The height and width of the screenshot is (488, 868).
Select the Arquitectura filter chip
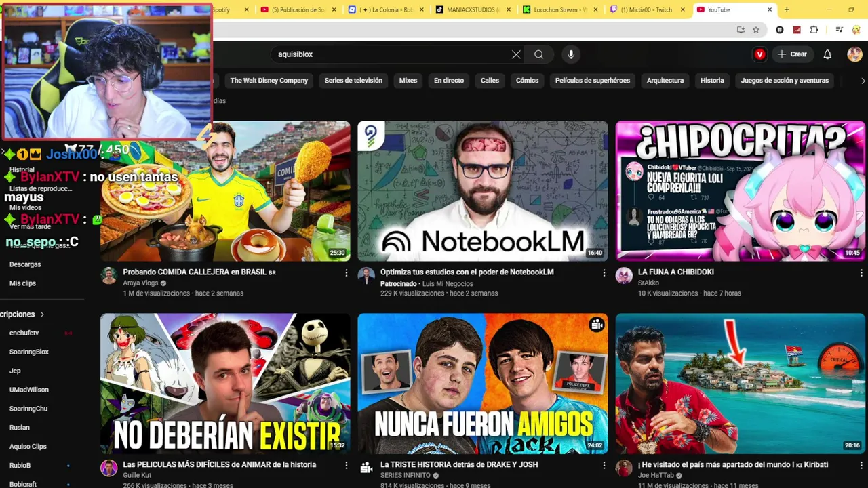click(665, 81)
